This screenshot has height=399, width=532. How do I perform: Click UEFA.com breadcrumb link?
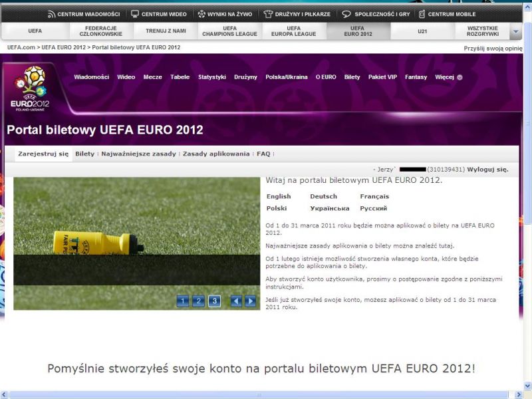point(21,47)
